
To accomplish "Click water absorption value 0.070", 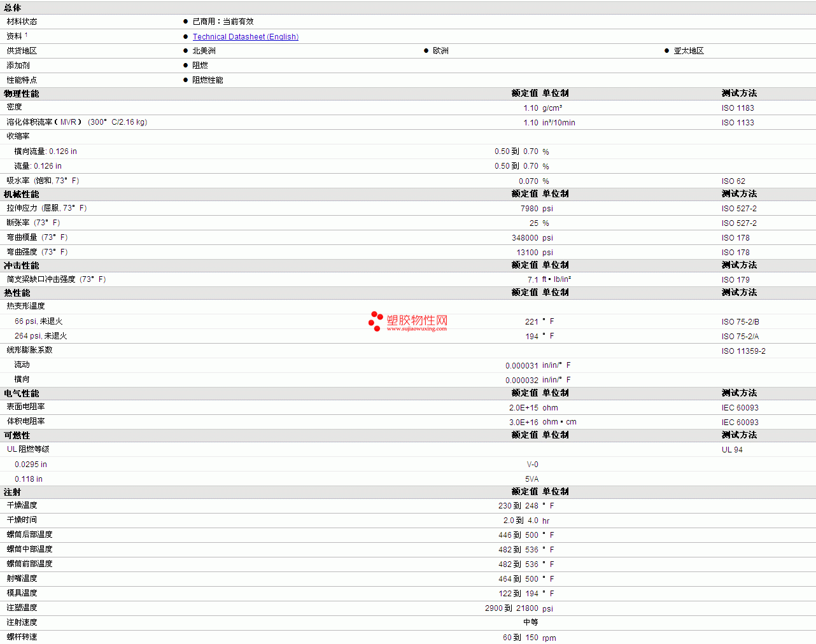I will 528,181.
